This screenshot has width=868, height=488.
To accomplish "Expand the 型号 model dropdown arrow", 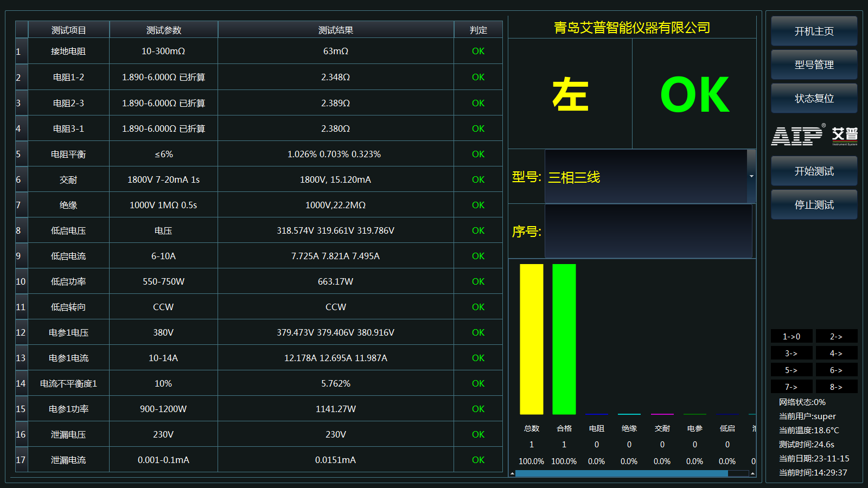I will [751, 176].
